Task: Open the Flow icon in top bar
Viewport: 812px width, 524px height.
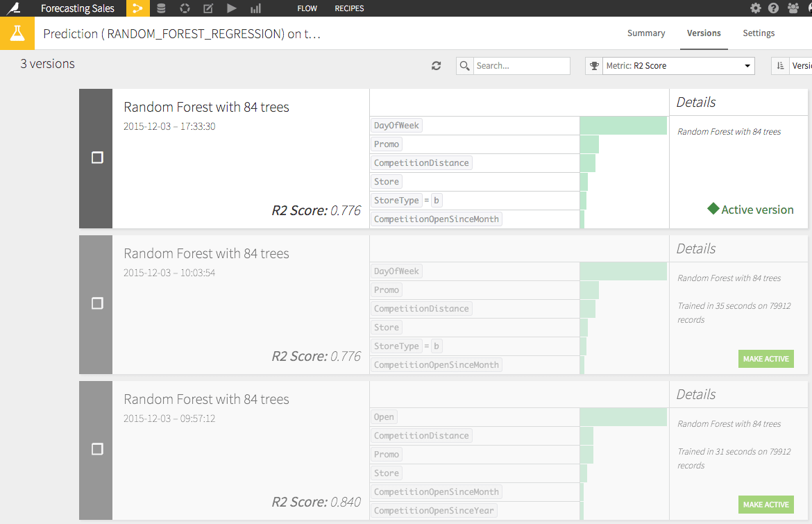Action: 137,8
